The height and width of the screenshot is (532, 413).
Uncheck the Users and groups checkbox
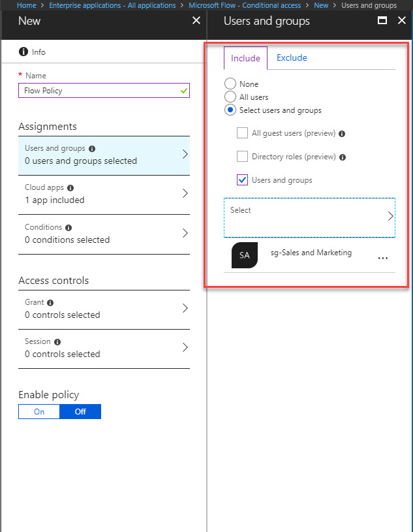242,180
